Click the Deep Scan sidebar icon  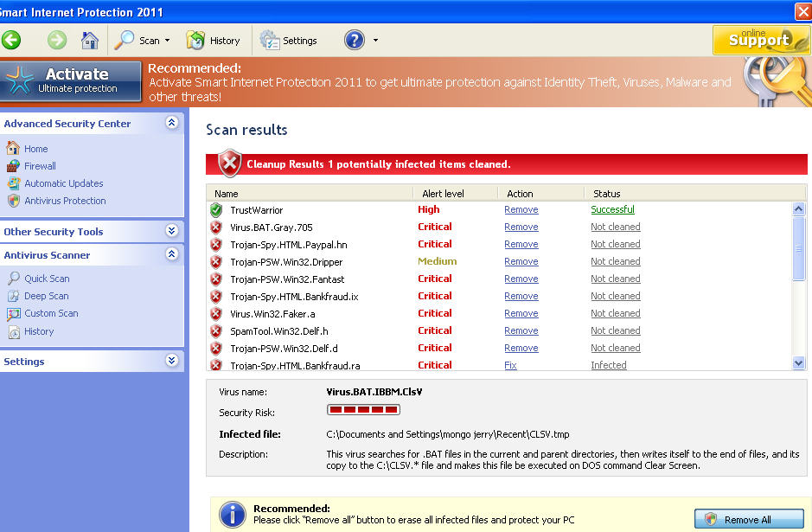[14, 297]
